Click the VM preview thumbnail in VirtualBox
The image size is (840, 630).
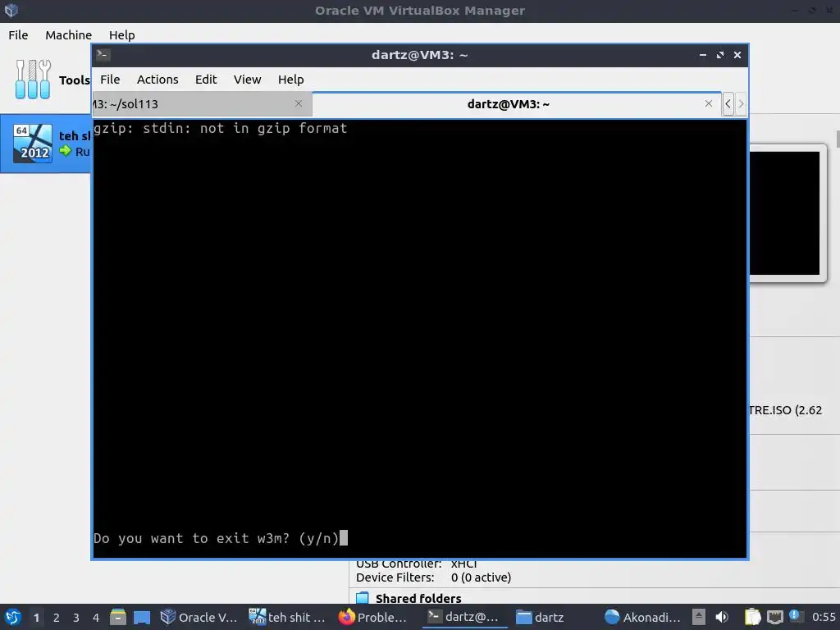[784, 212]
